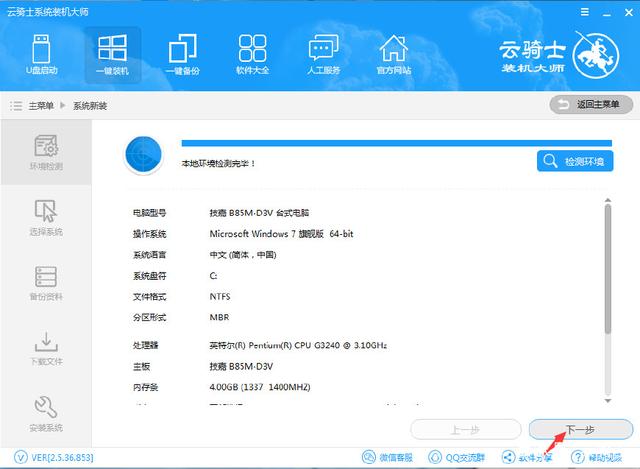This screenshot has height=469, width=640.
Task: Click the 云骑士系统装机大师 window title
Action: [47, 12]
